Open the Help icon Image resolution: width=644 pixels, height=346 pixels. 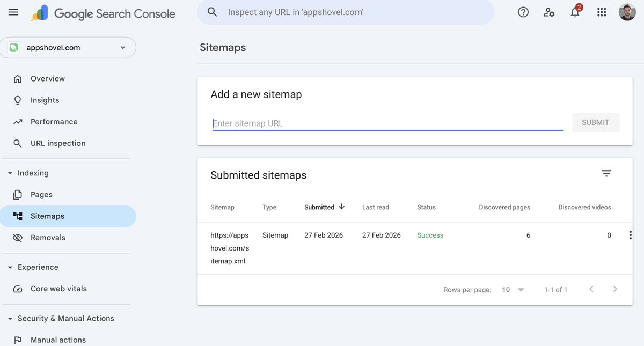[523, 12]
